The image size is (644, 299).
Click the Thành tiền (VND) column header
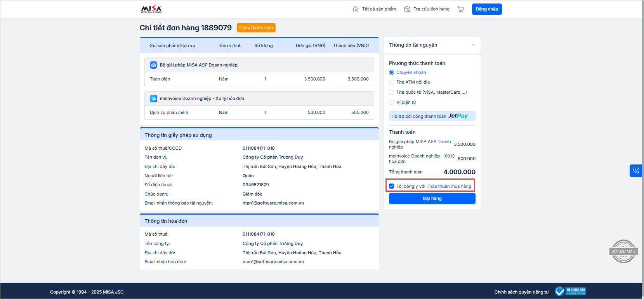[351, 45]
